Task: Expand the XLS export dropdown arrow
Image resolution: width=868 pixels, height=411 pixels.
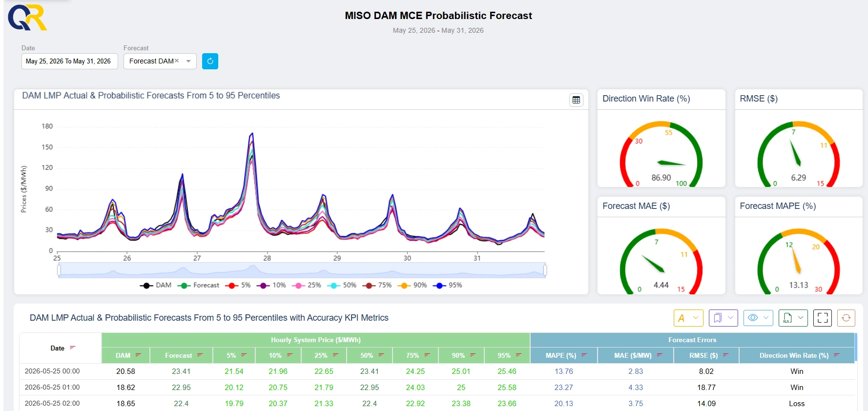Action: [x=801, y=318]
